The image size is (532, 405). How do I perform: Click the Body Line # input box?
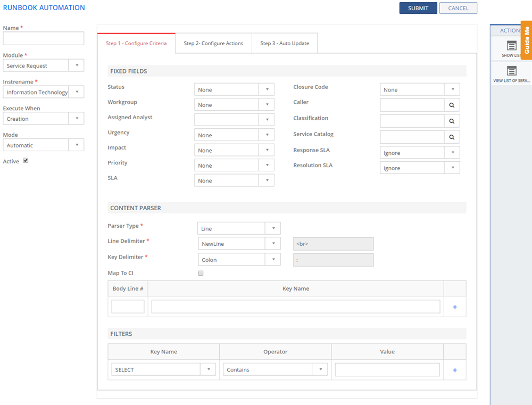(x=128, y=307)
